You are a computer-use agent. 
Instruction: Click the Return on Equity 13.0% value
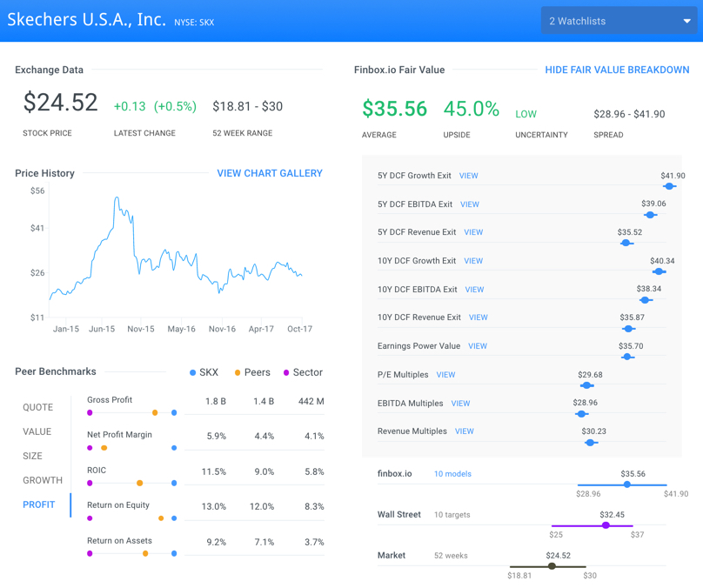[214, 507]
